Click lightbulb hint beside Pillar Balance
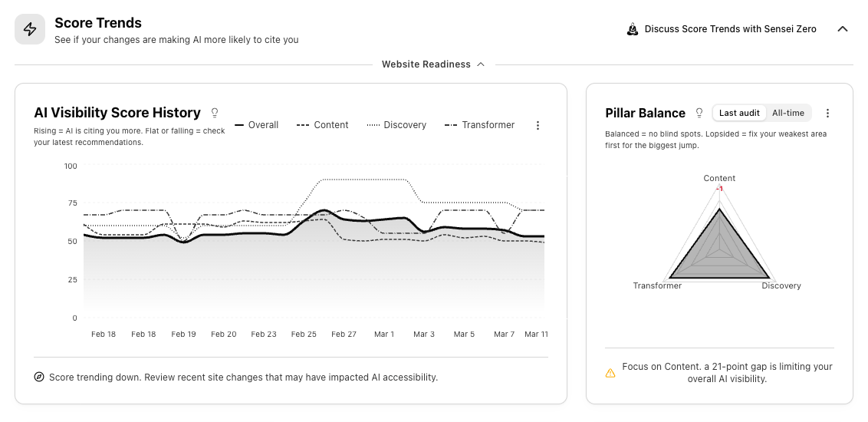Image resolution: width=868 pixels, height=422 pixels. (699, 113)
